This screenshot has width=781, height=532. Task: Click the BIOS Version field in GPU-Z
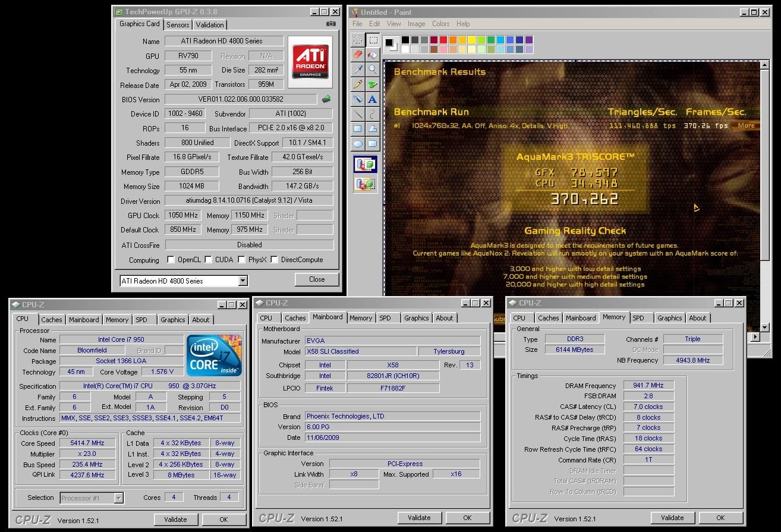[x=241, y=99]
